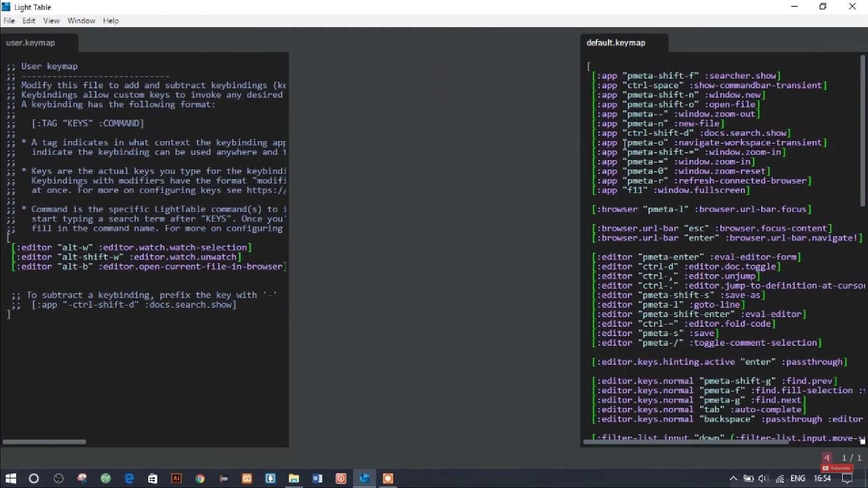The height and width of the screenshot is (488, 868).
Task: Open the Edit menu
Action: [x=29, y=21]
